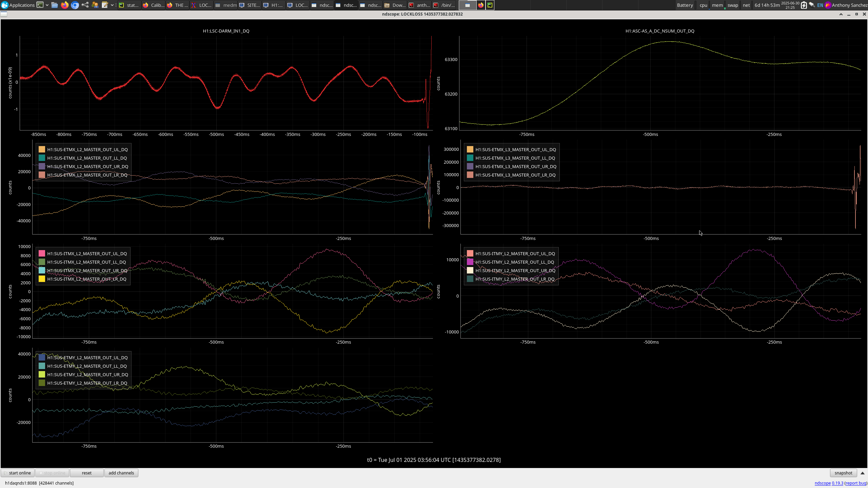Launch Firefox from the panel launcher
868x488 pixels.
(65, 5)
